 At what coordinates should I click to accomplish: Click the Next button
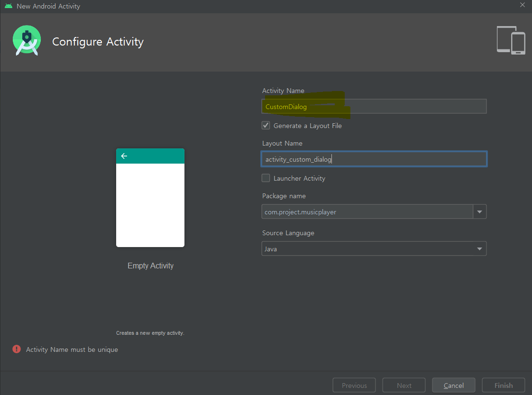[x=404, y=385]
